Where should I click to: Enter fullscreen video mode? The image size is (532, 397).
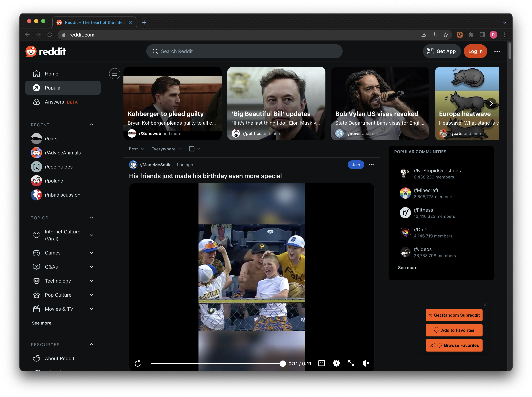tap(351, 363)
